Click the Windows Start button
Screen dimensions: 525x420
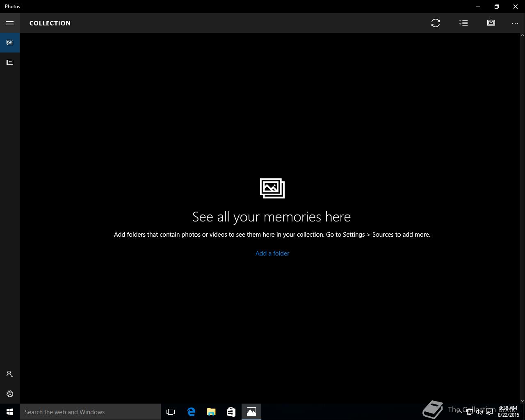pos(10,412)
